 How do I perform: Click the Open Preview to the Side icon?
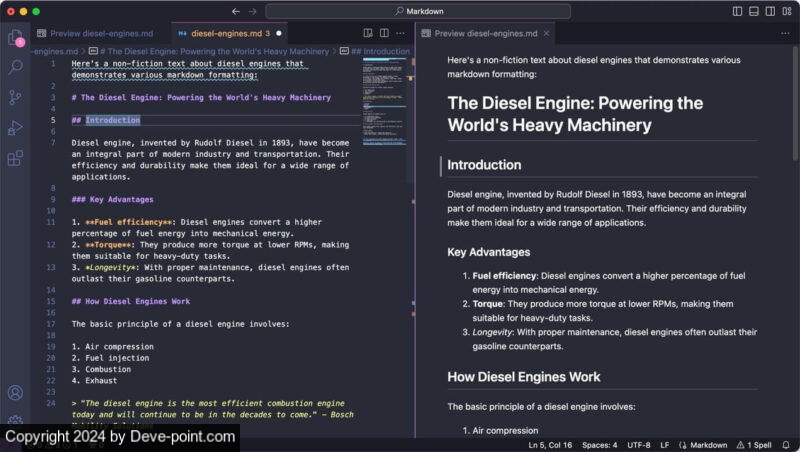pyautogui.click(x=368, y=33)
